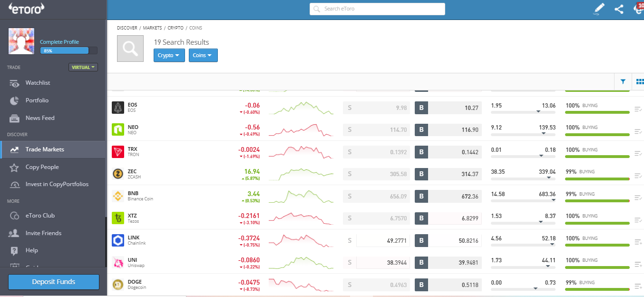Sell EOS at 9.98
This screenshot has height=297, width=644.
(376, 108)
